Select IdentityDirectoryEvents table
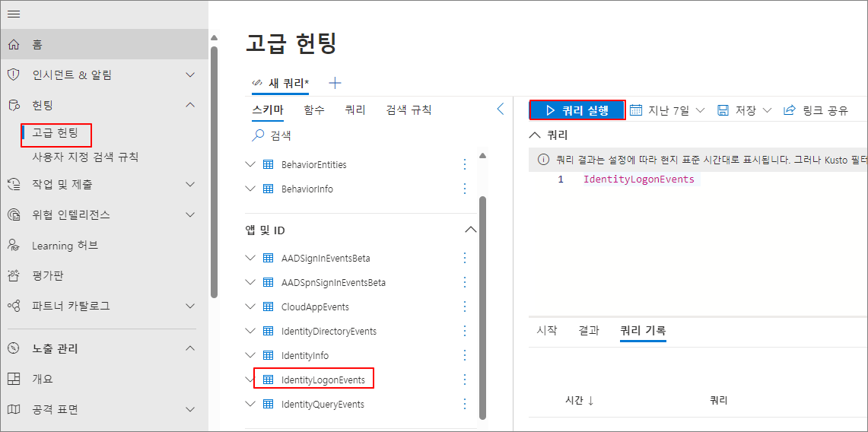The image size is (868, 432). (x=329, y=332)
